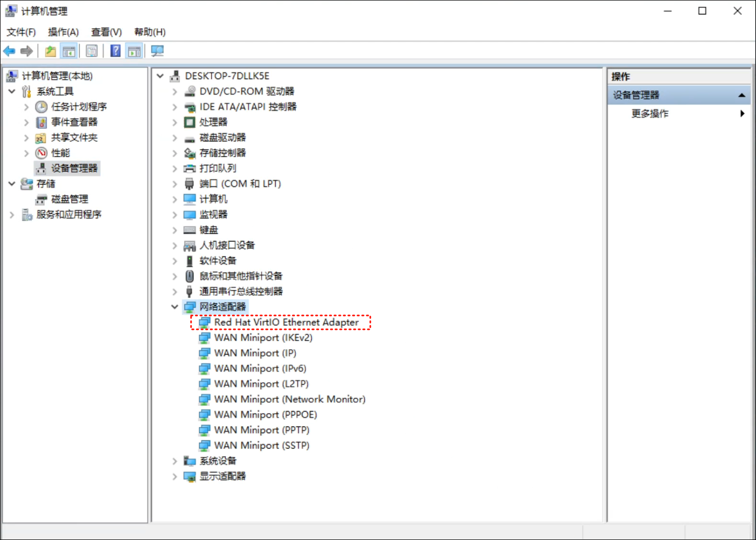The height and width of the screenshot is (540, 756).
Task: Expand the 服务和应用程序 node
Action: pyautogui.click(x=12, y=215)
